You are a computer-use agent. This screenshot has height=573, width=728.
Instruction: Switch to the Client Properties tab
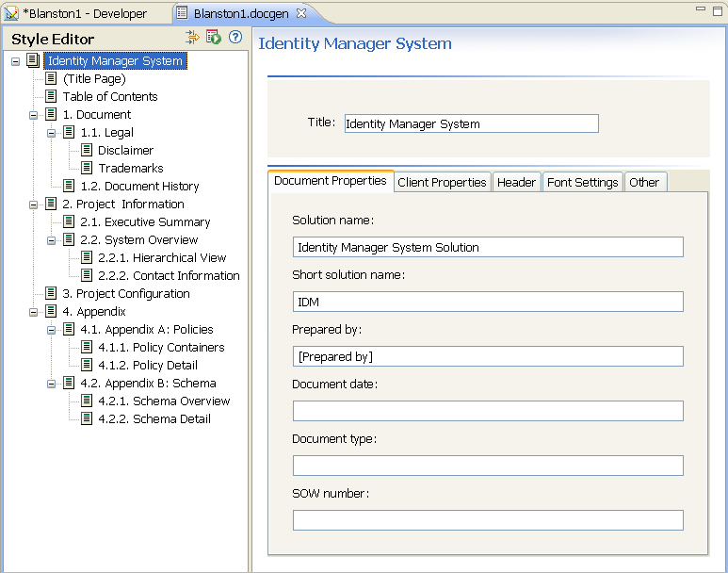[x=442, y=182]
